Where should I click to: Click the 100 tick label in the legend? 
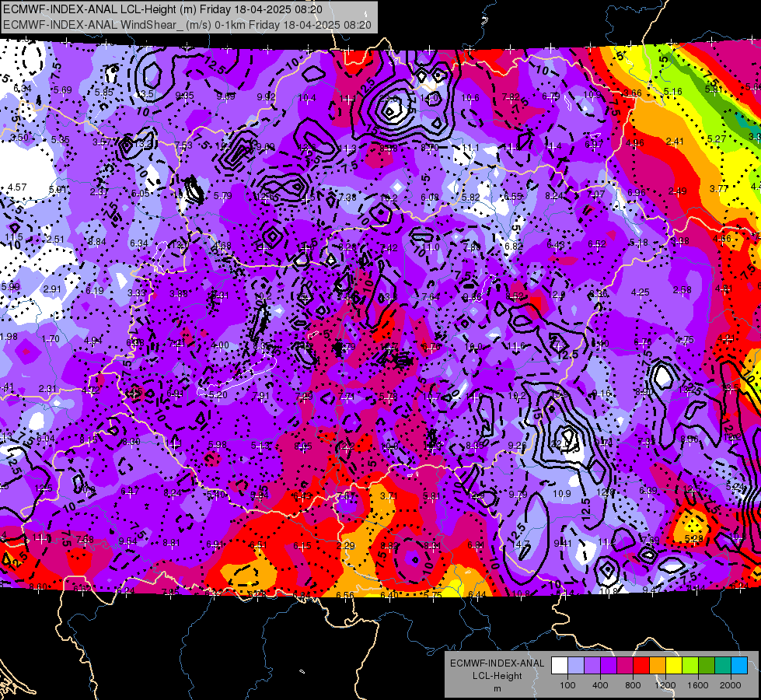click(x=567, y=685)
